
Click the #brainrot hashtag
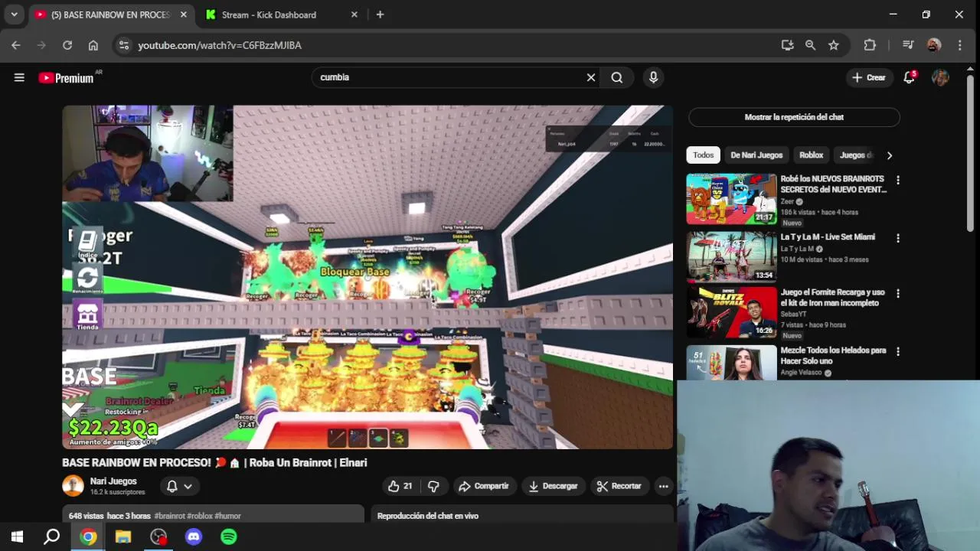(x=169, y=516)
